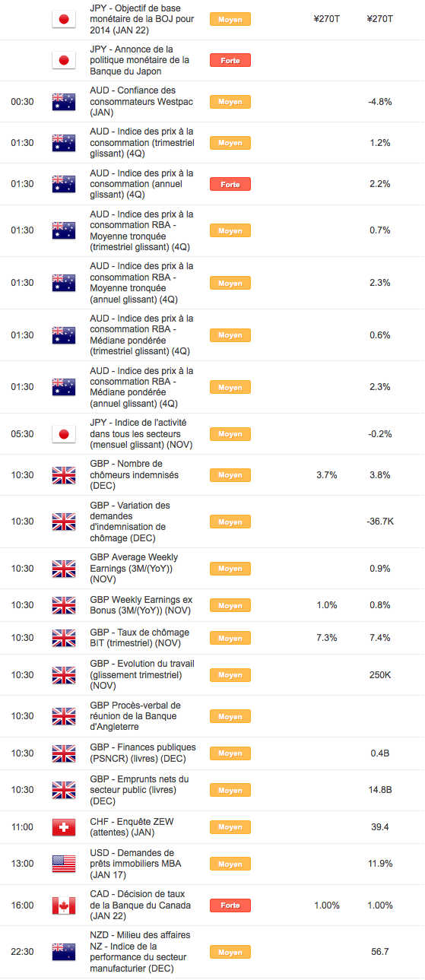425x980 pixels.
Task: Click the Moyen badge for CHF Enquête ZEW
Action: (x=230, y=826)
